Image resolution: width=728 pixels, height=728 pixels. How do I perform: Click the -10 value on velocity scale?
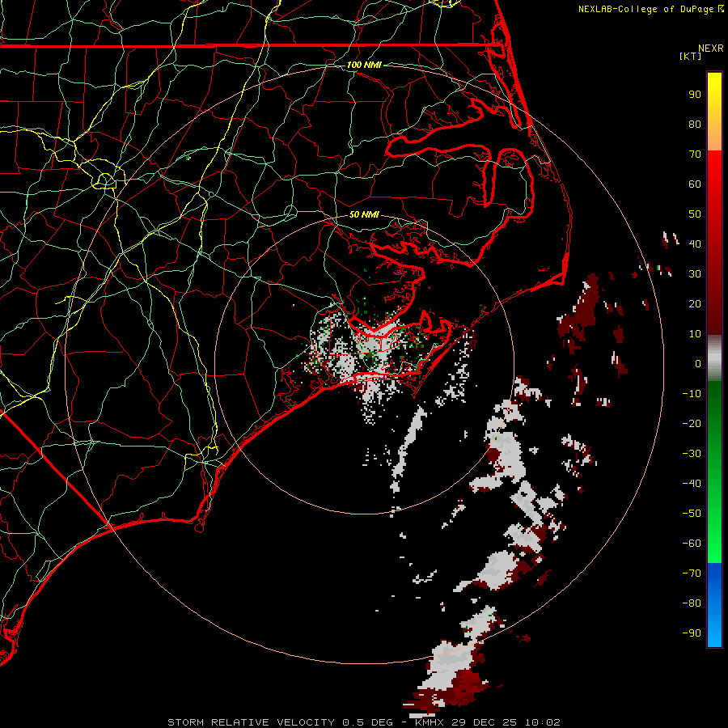click(x=692, y=394)
